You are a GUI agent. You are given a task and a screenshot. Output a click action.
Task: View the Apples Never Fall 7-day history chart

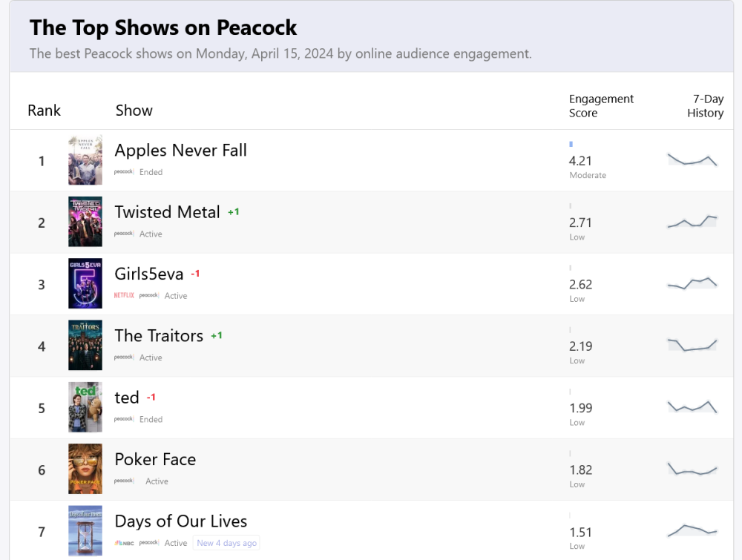692,159
